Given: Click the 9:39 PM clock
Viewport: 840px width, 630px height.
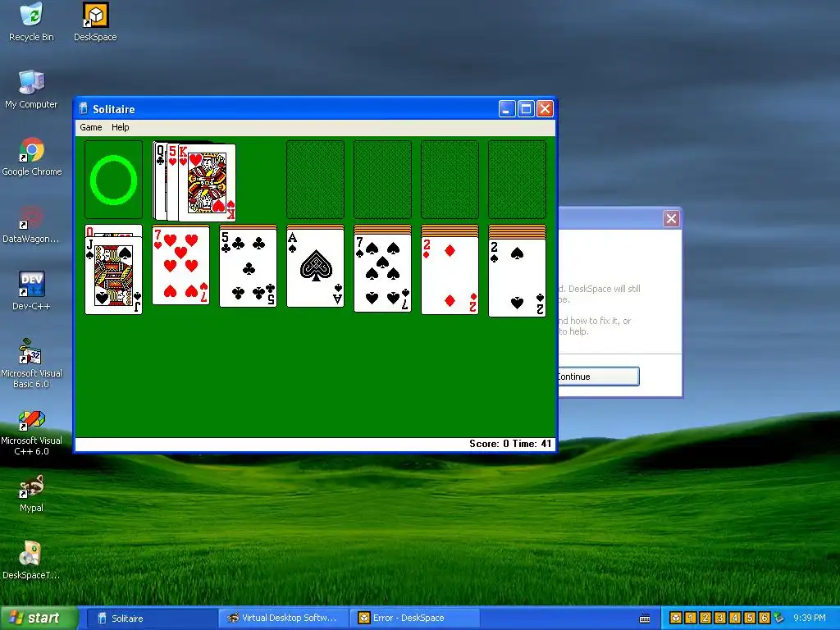Looking at the screenshot, I should [810, 619].
